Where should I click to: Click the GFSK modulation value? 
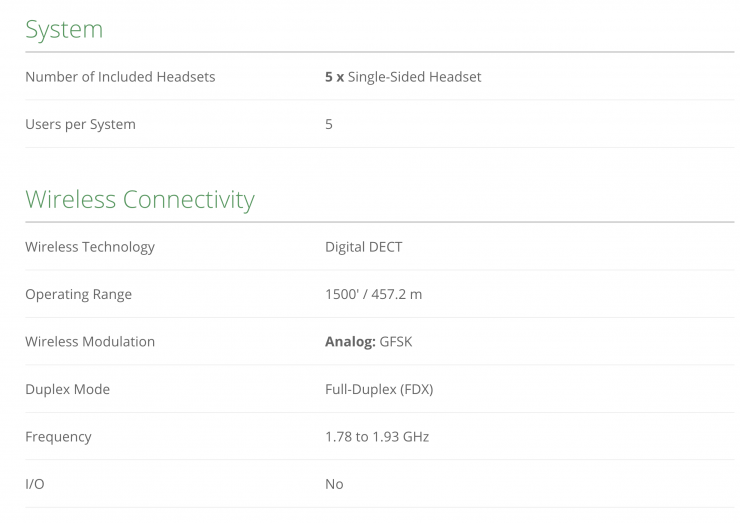[396, 342]
